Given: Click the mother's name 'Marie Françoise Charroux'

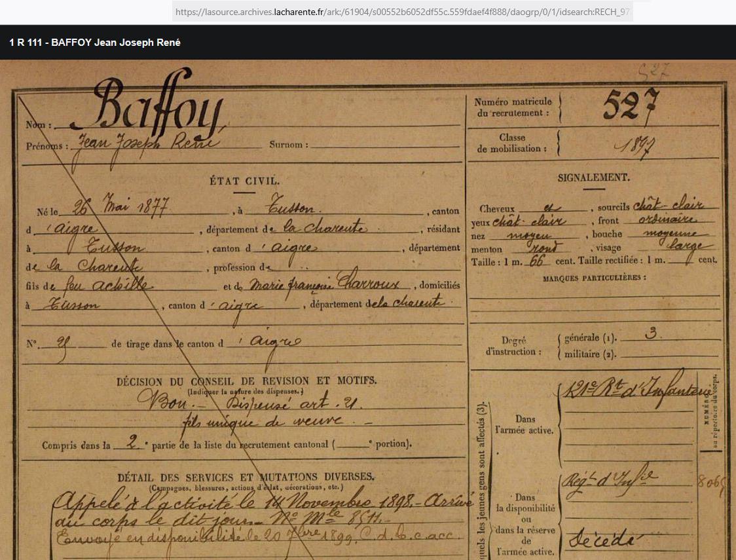Looking at the screenshot, I should (324, 284).
